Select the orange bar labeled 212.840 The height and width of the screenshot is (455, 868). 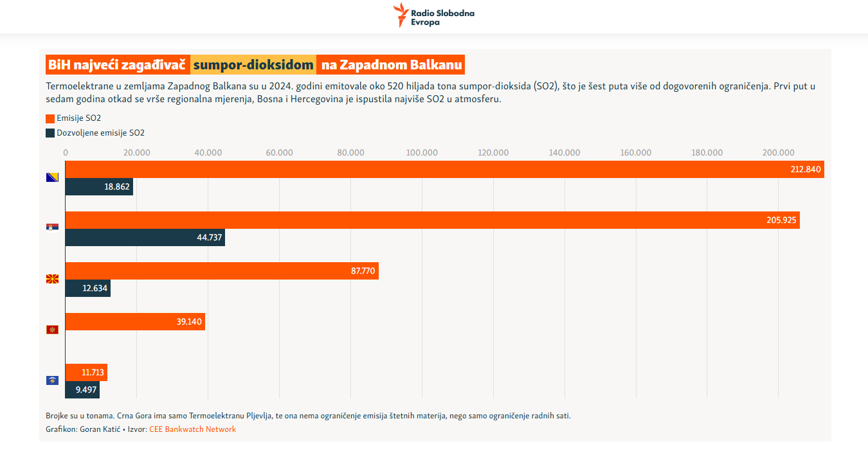tap(444, 170)
